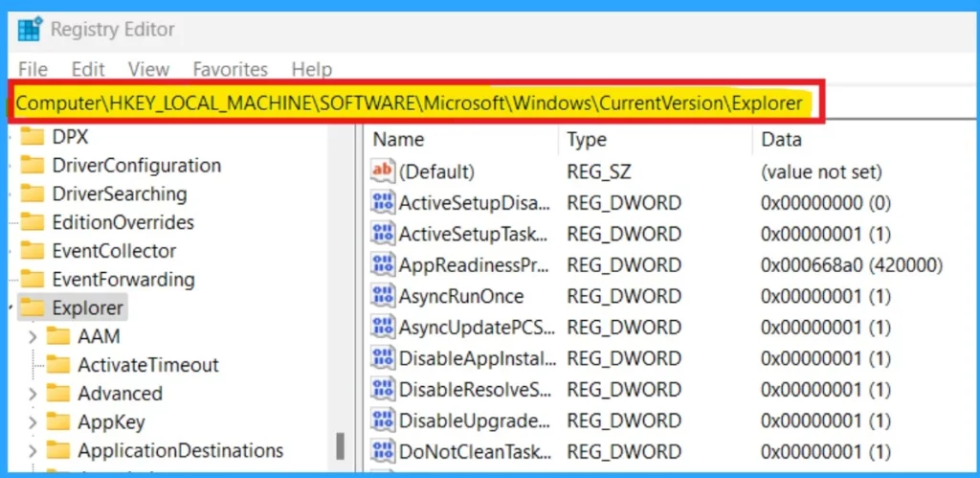The image size is (980, 478).
Task: Select the DisableUpgrade... value name
Action: coord(477,421)
